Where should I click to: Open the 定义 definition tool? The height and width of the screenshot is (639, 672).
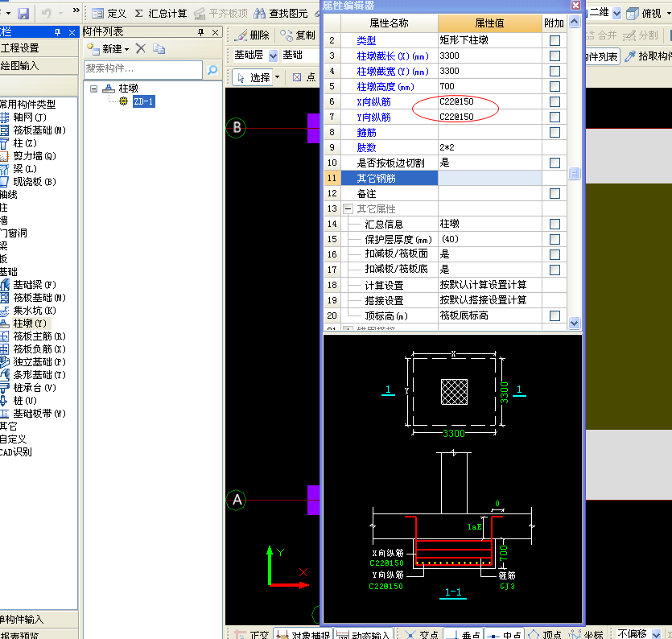pos(109,14)
